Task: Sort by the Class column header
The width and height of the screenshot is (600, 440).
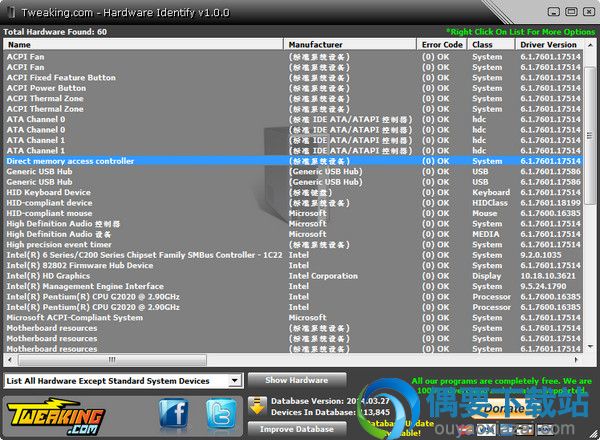Action: click(491, 45)
